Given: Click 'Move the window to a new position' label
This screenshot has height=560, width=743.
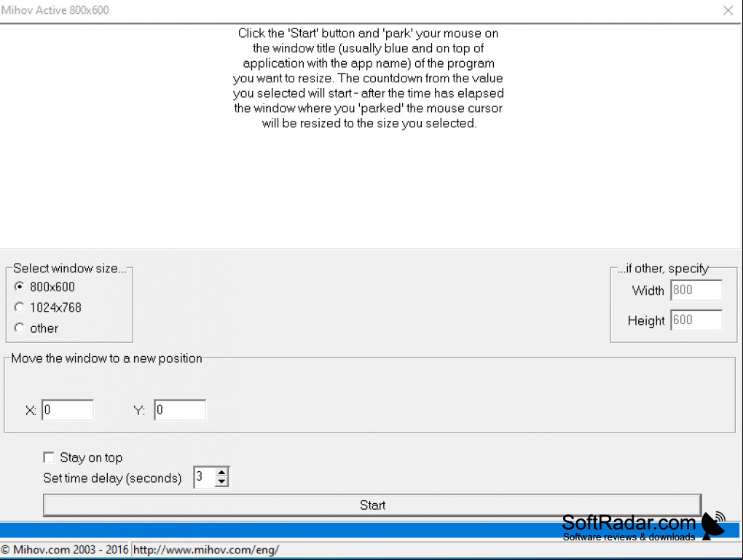Looking at the screenshot, I should point(106,358).
